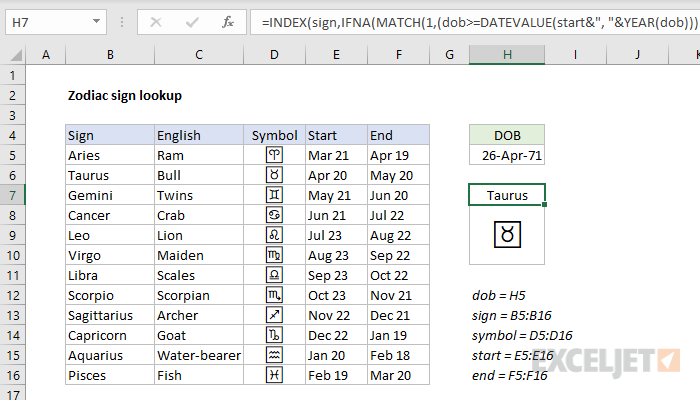Click the 'Start' table header

[336, 135]
